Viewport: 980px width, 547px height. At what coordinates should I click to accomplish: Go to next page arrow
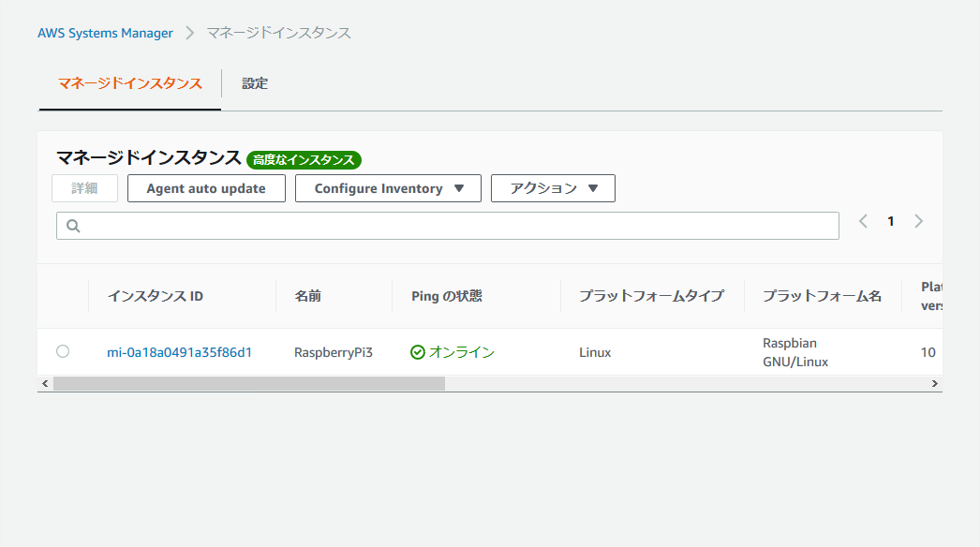[918, 221]
